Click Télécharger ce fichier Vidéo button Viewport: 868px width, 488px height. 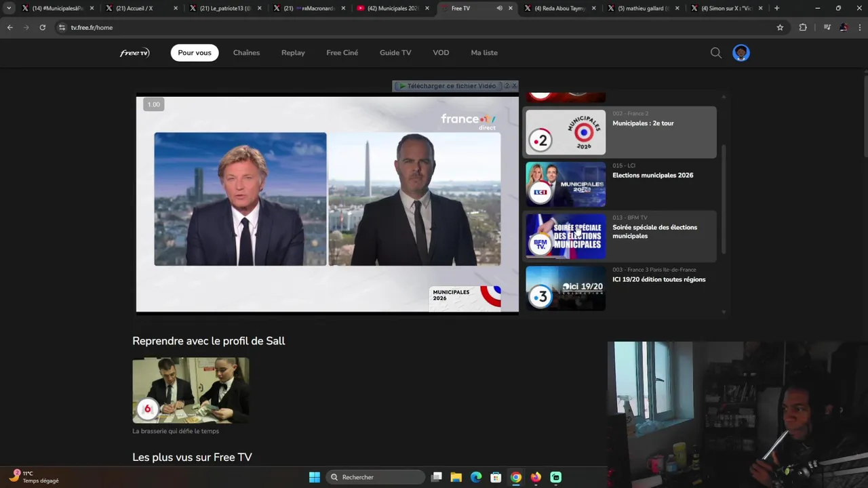pos(447,86)
